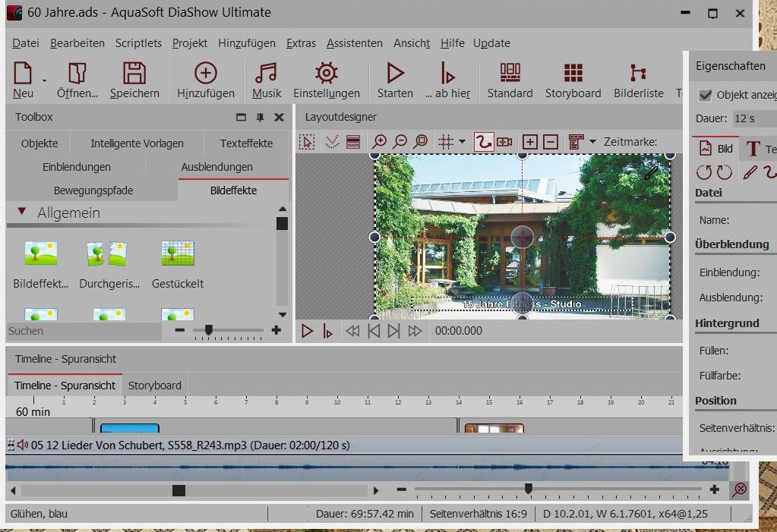Click zoom in magnifier in Layoutdesigner

click(x=379, y=142)
